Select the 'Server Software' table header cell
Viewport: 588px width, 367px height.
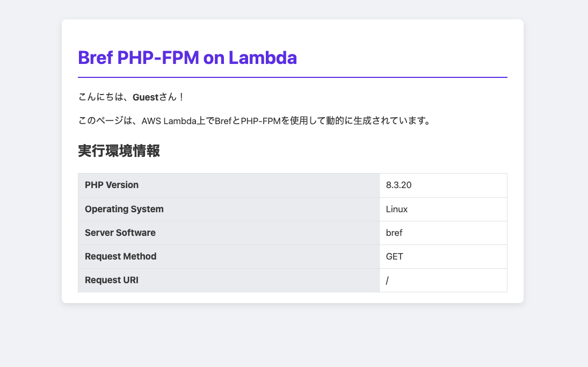click(x=229, y=233)
